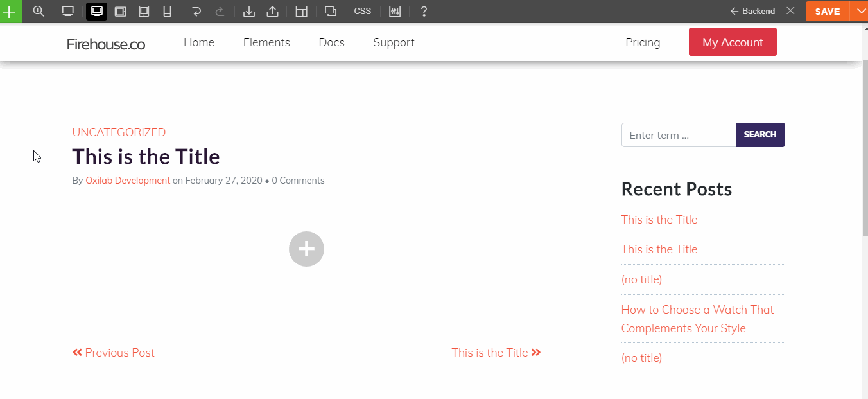
Task: Click the Enter term search field
Action: [x=679, y=135]
